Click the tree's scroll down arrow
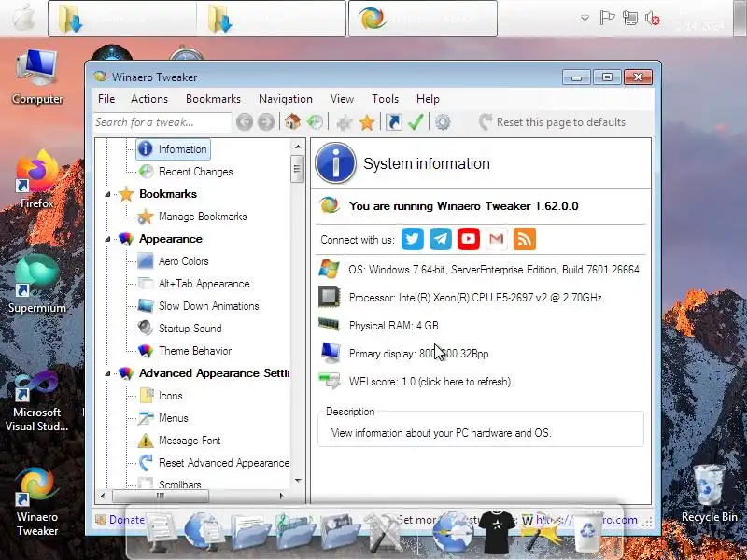747x560 pixels. point(298,481)
